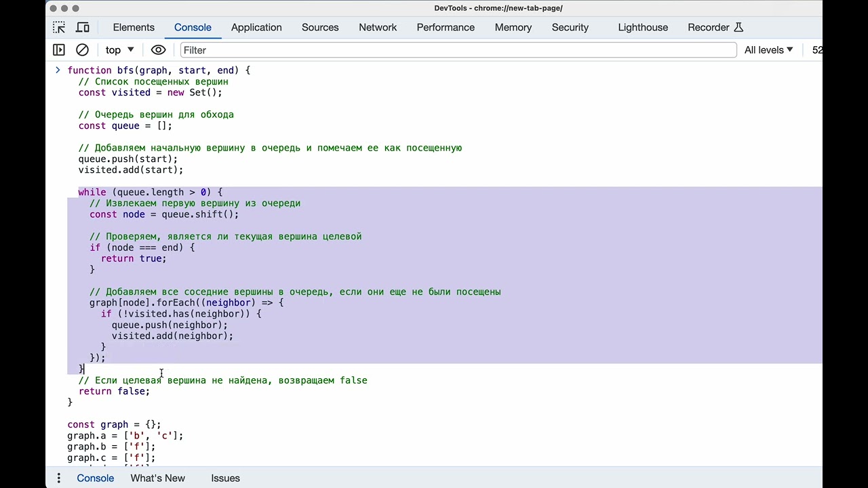This screenshot has width=868, height=488.
Task: Show the console sidebar panel
Action: (x=59, y=50)
